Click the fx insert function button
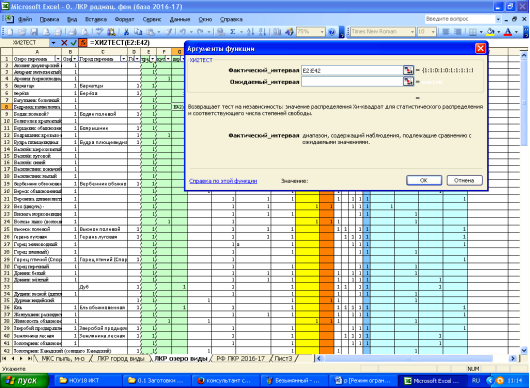Screen dimensions: 530x388 82,43
